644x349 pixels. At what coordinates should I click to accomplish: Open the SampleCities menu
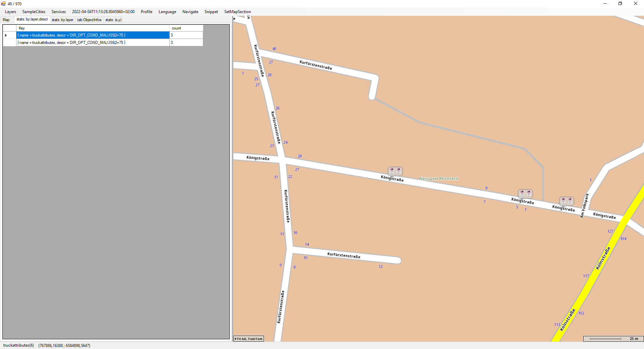(x=34, y=12)
